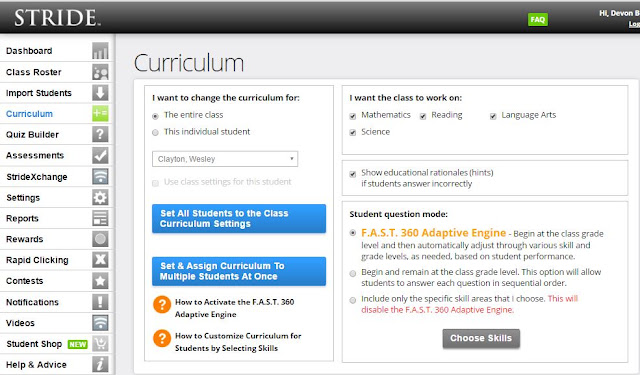Click the Assessments checkmark icon

tap(100, 155)
